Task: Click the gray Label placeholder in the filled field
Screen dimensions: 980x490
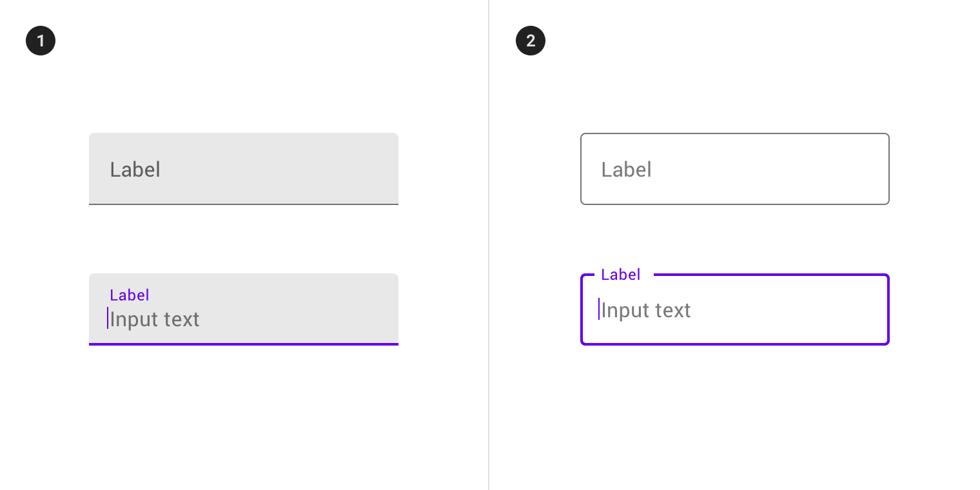Action: 135,170
